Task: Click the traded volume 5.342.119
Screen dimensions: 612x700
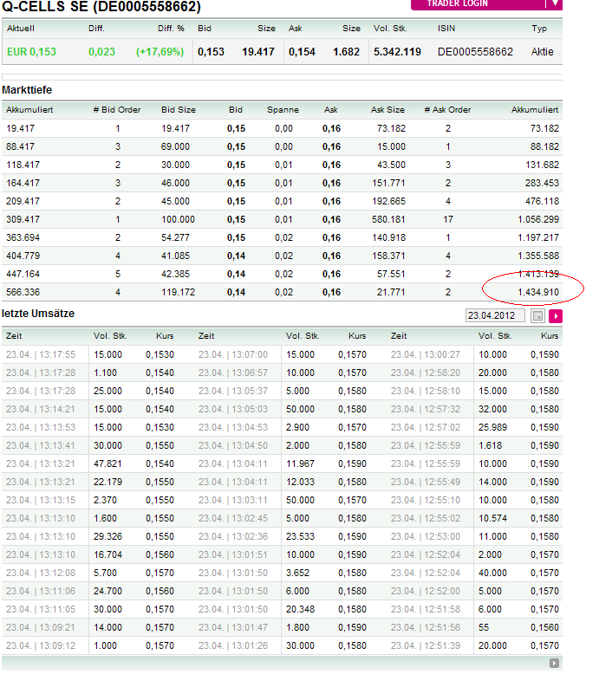Action: point(397,52)
